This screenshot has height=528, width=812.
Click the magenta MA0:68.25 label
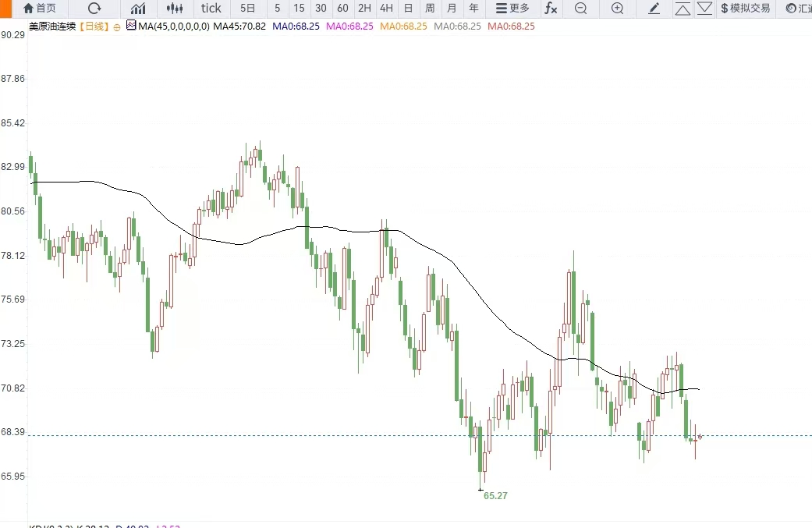point(349,27)
